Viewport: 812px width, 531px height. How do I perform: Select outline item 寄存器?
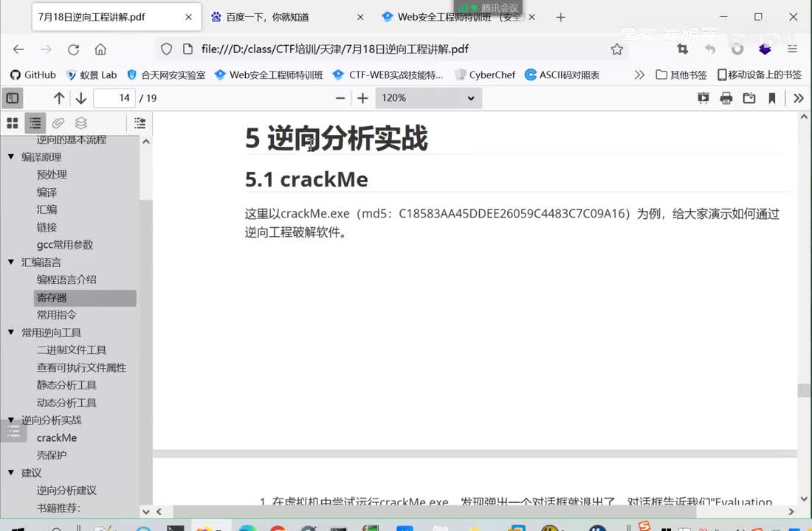coord(85,298)
